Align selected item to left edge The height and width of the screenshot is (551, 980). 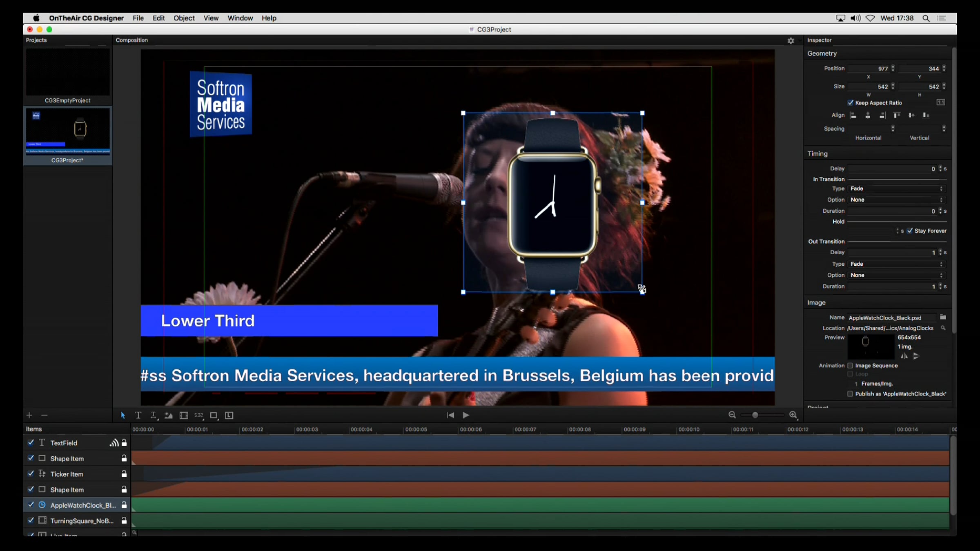coord(853,116)
